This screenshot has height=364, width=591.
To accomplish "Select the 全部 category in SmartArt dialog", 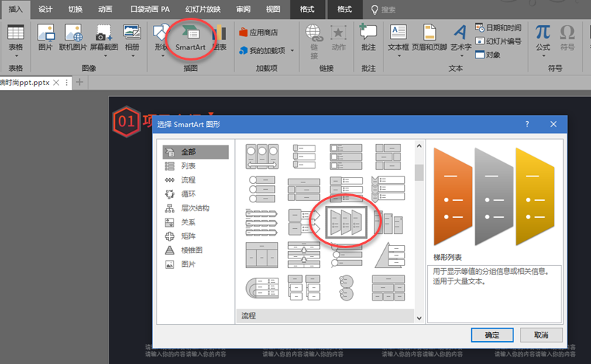I will [196, 152].
